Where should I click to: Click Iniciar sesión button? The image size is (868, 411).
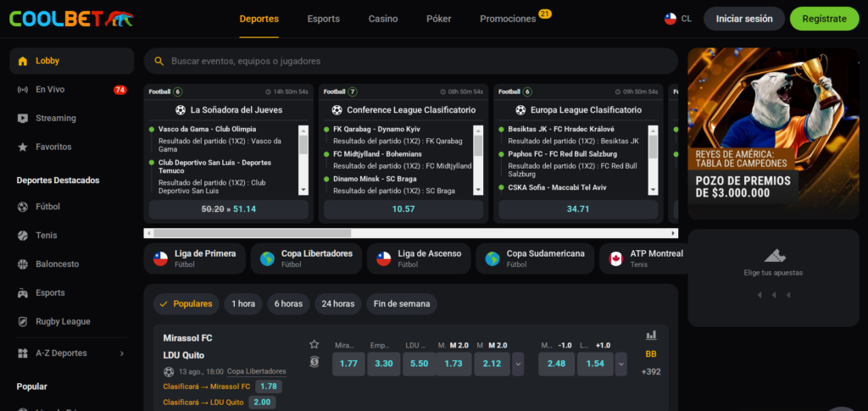744,19
